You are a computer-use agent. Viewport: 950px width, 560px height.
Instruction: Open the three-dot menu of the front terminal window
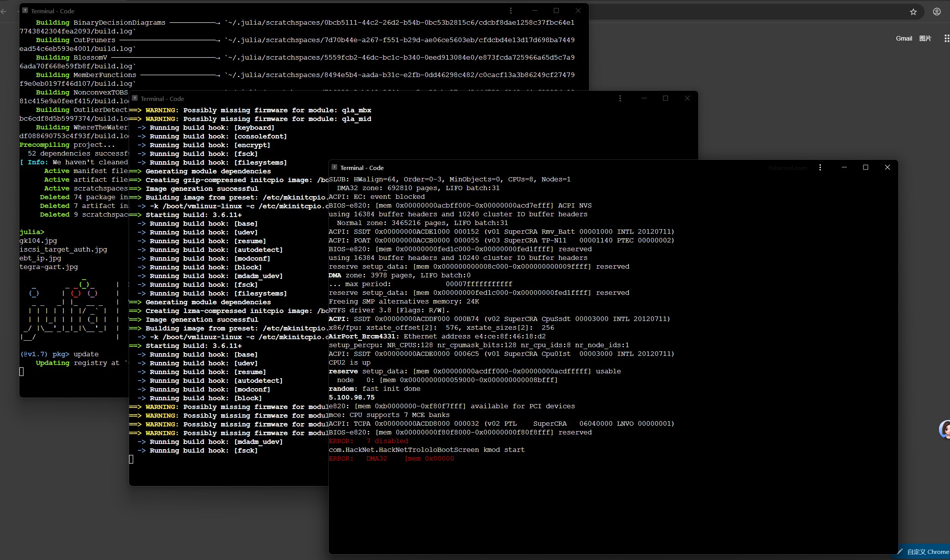[820, 167]
